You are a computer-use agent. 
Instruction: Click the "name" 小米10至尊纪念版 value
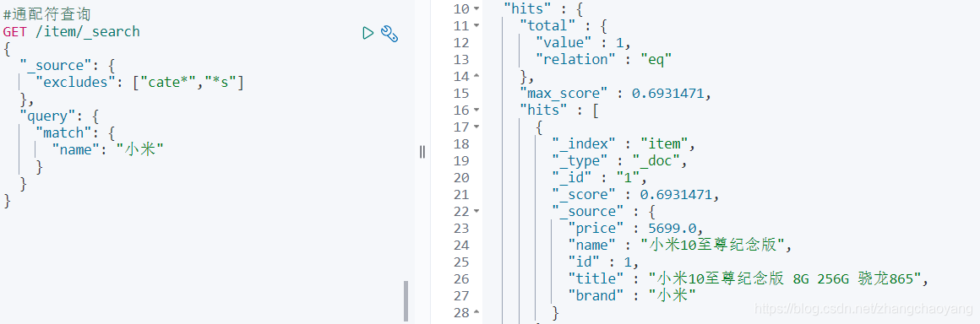tap(713, 246)
